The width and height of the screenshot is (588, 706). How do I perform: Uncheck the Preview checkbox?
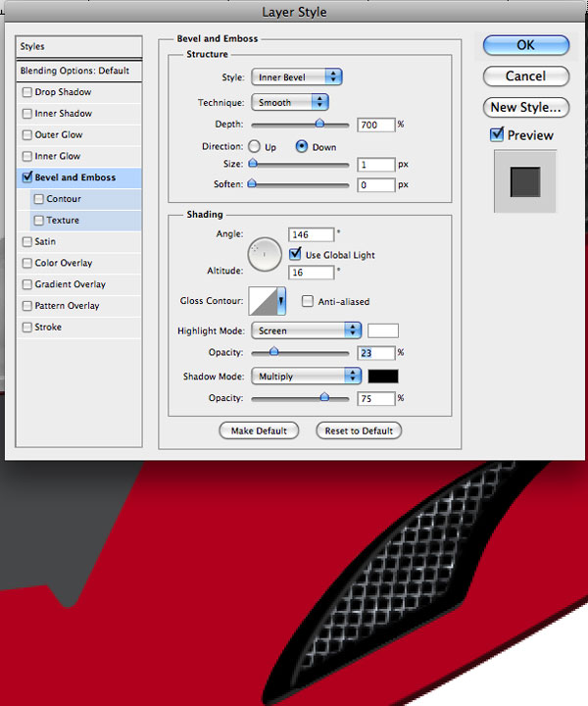pos(497,134)
